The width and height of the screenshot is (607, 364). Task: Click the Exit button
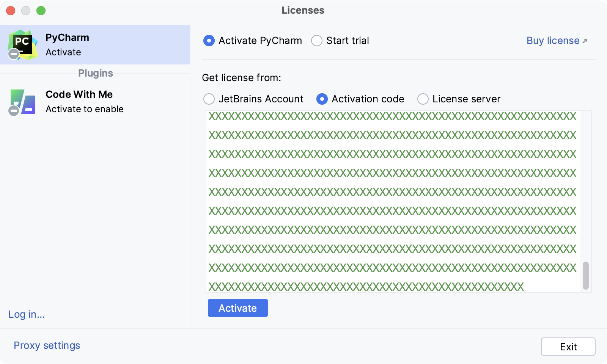coord(568,346)
